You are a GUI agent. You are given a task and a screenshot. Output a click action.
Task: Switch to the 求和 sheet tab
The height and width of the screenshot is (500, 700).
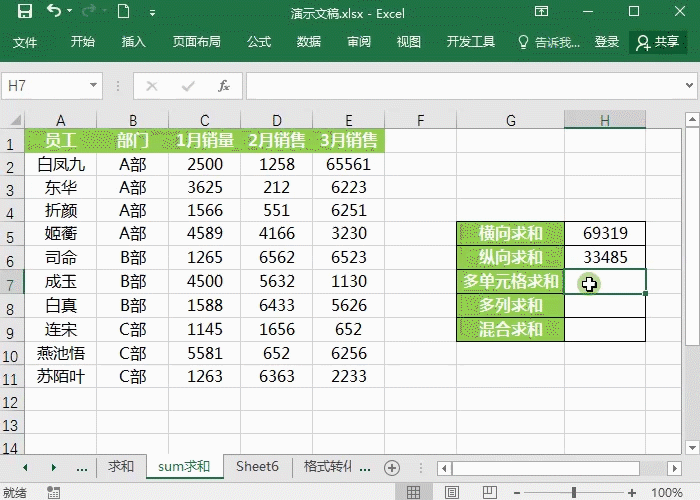121,467
